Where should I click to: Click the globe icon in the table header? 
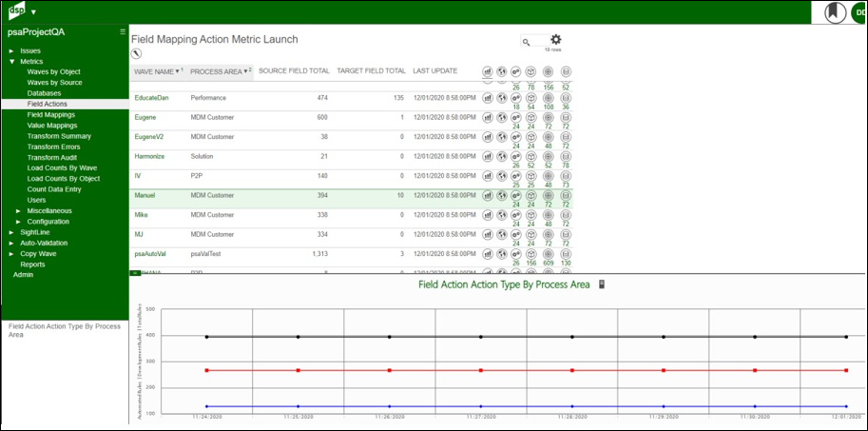point(502,71)
